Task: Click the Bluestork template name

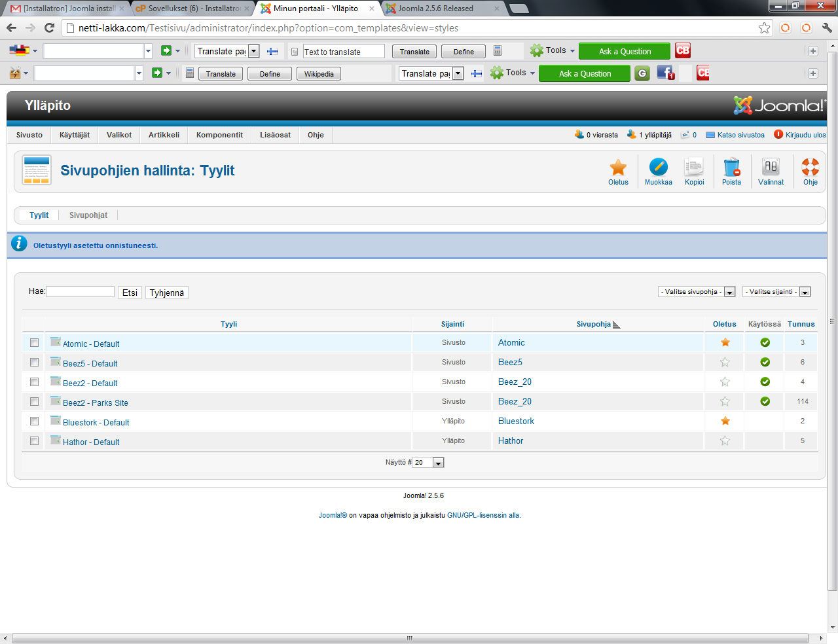Action: pyautogui.click(x=516, y=421)
